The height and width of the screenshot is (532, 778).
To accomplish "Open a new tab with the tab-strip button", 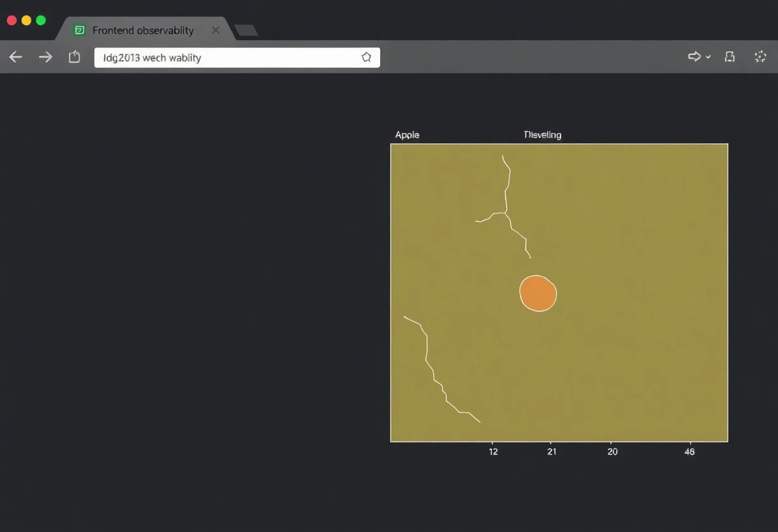I will click(x=246, y=30).
